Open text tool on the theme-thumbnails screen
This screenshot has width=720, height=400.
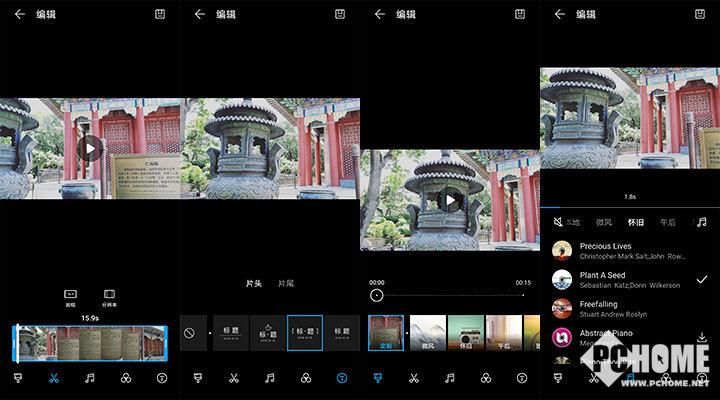click(x=522, y=378)
